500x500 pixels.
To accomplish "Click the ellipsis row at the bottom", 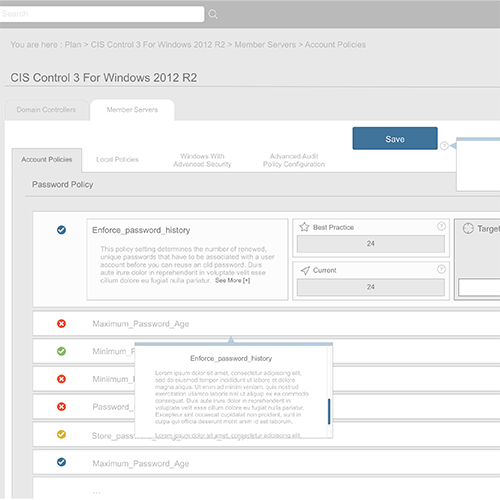I will pos(266,489).
